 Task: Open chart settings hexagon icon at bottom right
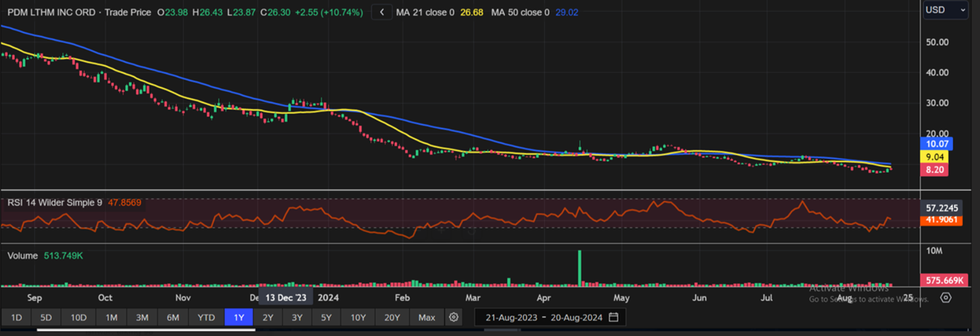[x=945, y=298]
